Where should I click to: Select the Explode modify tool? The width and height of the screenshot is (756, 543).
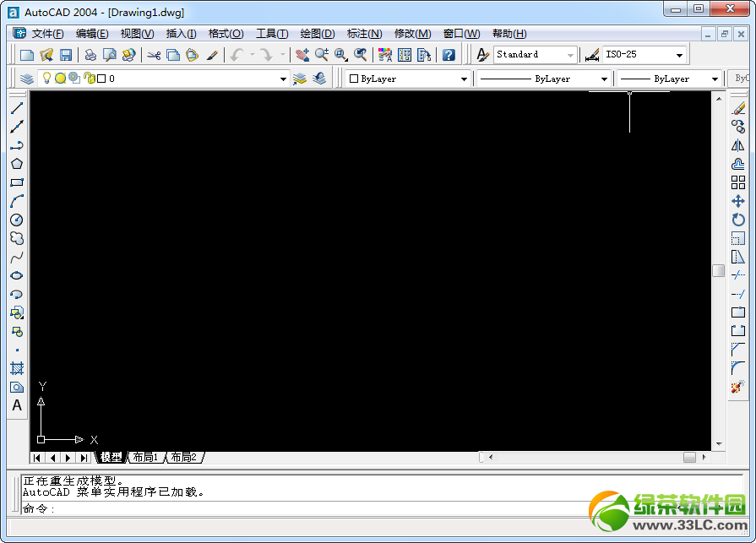[738, 387]
